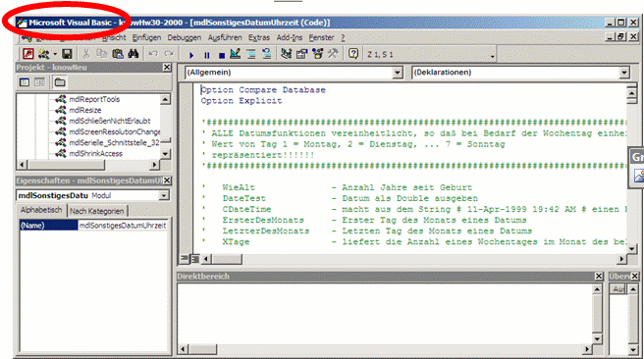Open the Fenster menu
The width and height of the screenshot is (644, 359).
point(322,37)
